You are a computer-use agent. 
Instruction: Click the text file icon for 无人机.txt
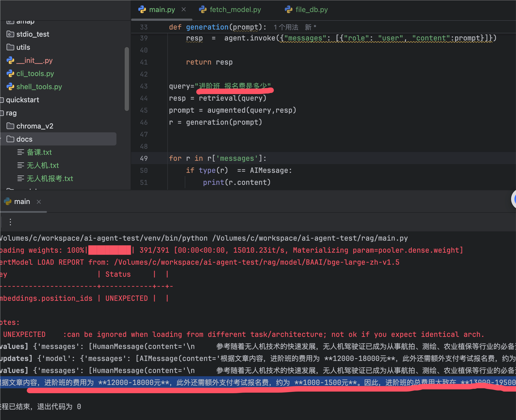21,165
